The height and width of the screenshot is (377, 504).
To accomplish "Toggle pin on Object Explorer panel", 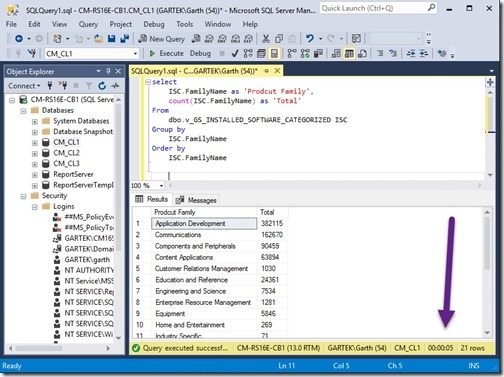I will [108, 71].
